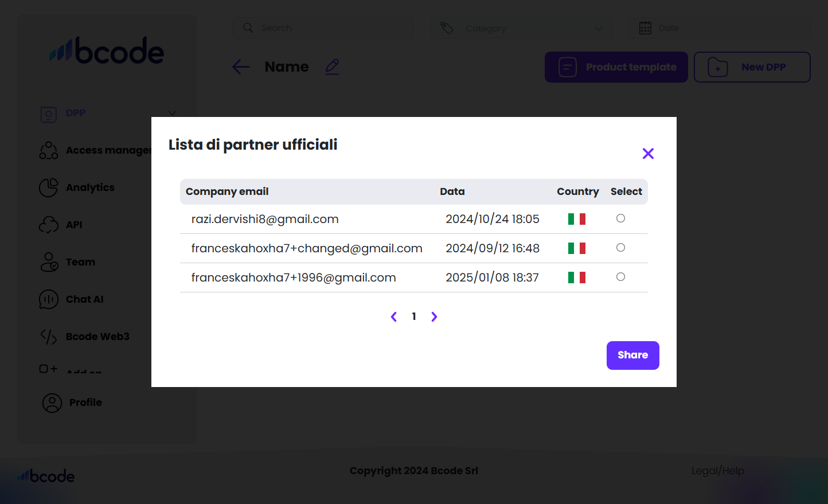Select the razi.dervishi8@gmail.com partner radio button
This screenshot has height=504, width=828.
click(x=620, y=218)
